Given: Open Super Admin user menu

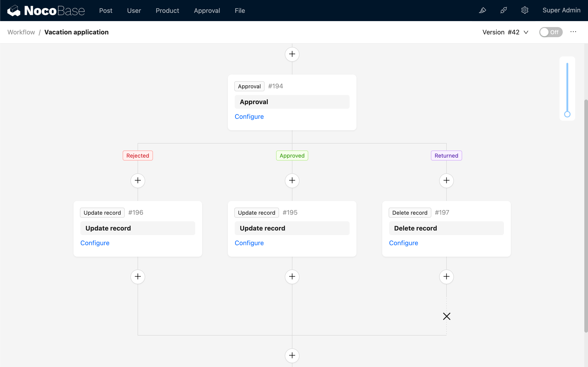Looking at the screenshot, I should [561, 11].
